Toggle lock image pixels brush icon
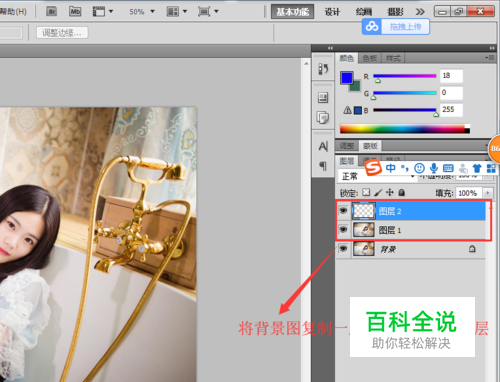Image resolution: width=500 pixels, height=382 pixels. pos(378,192)
